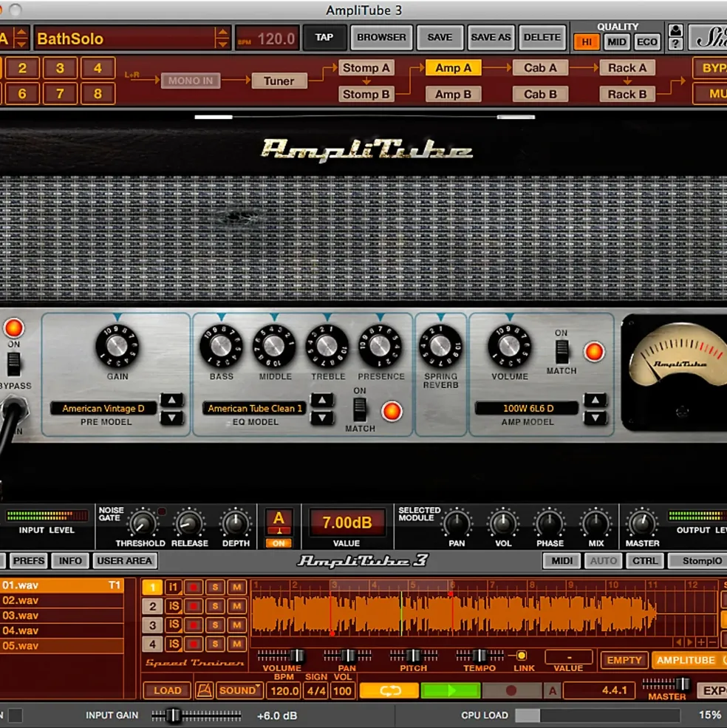727x728 pixels.
Task: Flip the EQ MATCH switch
Action: point(360,410)
